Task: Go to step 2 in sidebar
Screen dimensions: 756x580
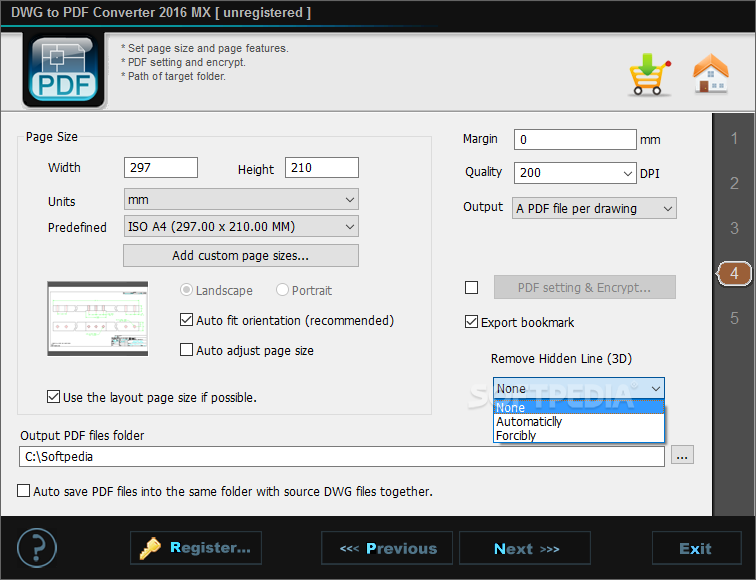Action: [734, 183]
